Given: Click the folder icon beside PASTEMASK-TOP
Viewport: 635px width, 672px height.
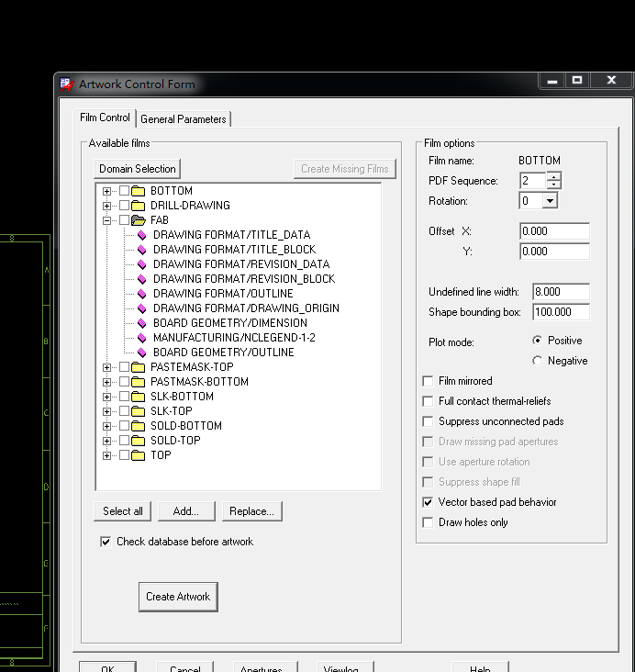Looking at the screenshot, I should (x=139, y=367).
